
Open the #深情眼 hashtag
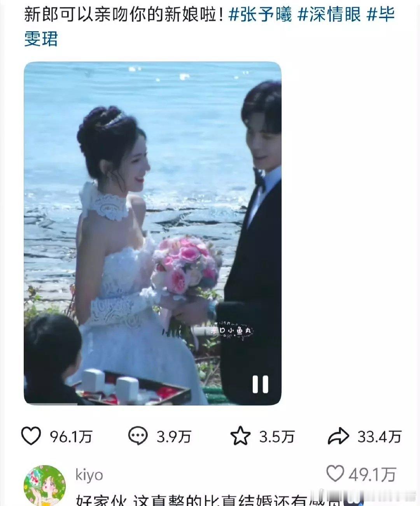pos(329,15)
